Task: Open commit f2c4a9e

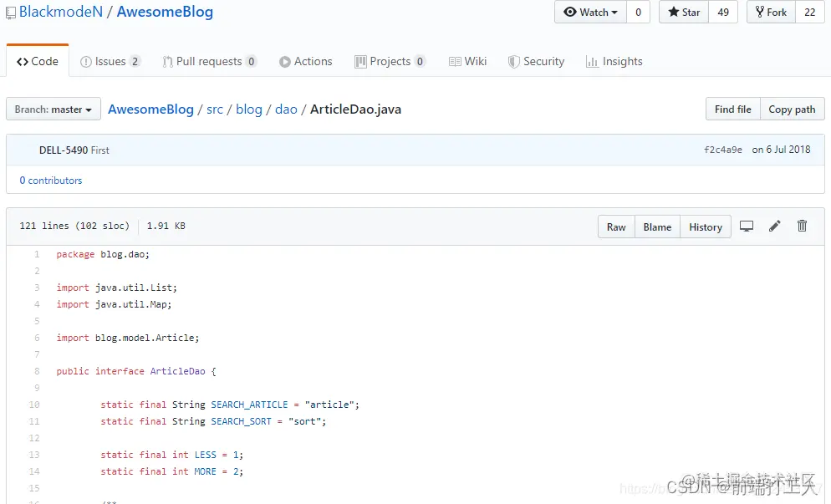Action: tap(723, 150)
